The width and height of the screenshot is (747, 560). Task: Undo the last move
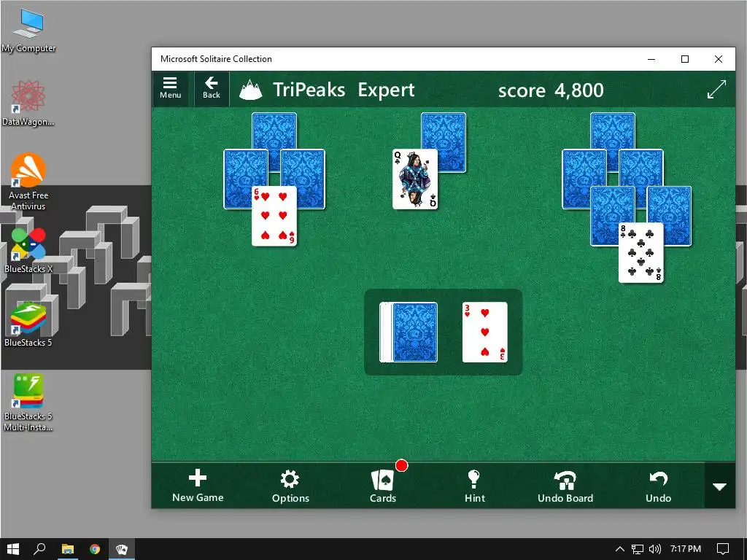[x=658, y=486]
